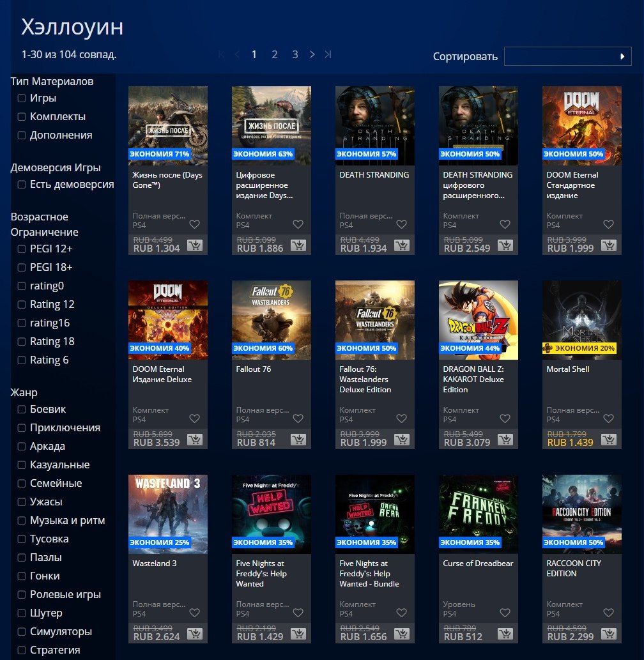Open the Сортировать dropdown
Screen dimensions: 644x660
[x=567, y=56]
